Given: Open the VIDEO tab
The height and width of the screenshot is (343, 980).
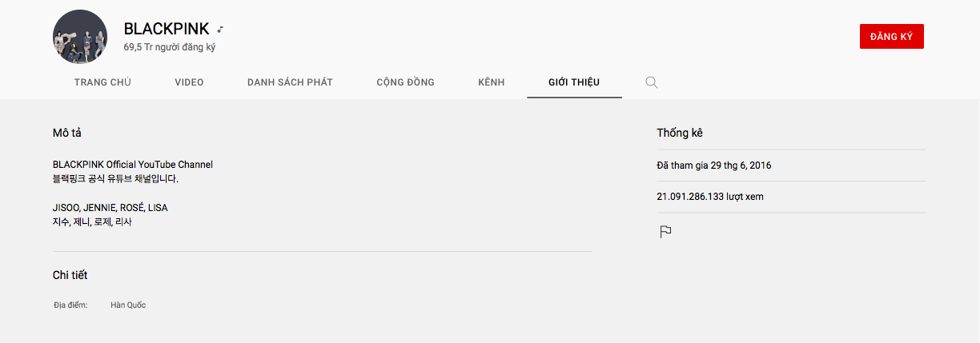Looking at the screenshot, I should click(190, 82).
